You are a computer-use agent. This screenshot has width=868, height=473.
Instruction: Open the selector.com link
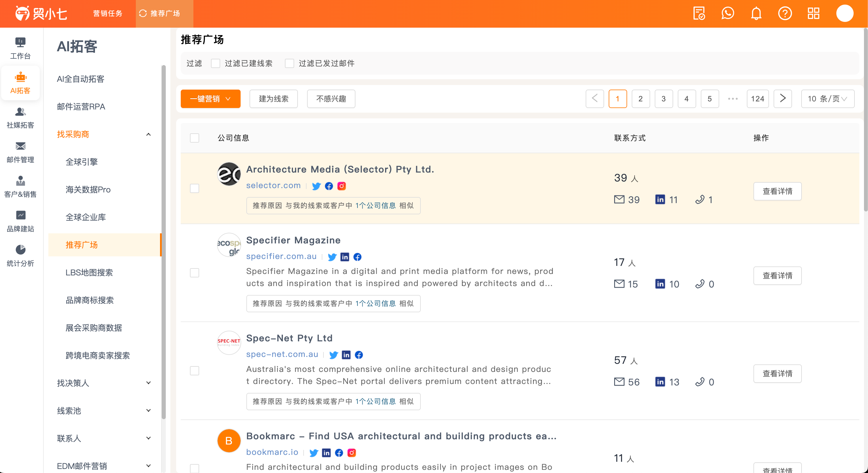[273, 185]
